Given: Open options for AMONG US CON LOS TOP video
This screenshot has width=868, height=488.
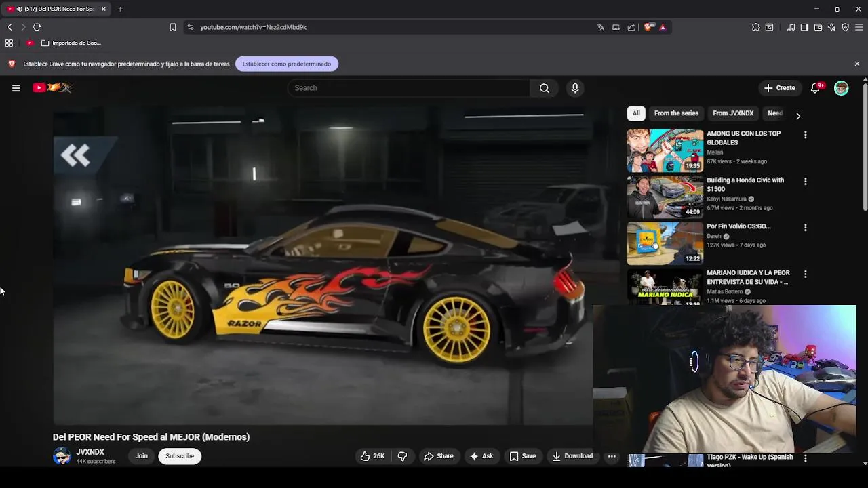Looking at the screenshot, I should [x=806, y=135].
